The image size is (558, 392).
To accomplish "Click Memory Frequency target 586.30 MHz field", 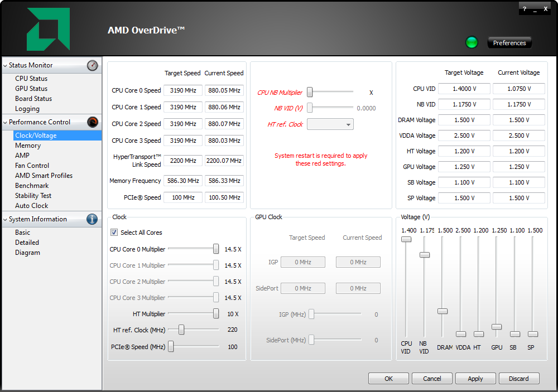I will [x=183, y=181].
